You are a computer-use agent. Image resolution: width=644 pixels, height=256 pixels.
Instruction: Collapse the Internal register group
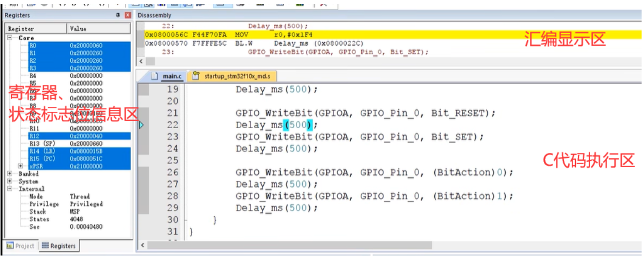tap(10, 189)
